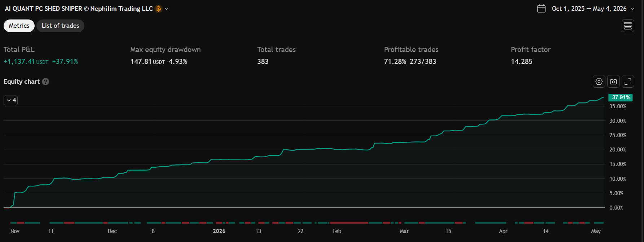Switch to List of trades tab

point(60,26)
